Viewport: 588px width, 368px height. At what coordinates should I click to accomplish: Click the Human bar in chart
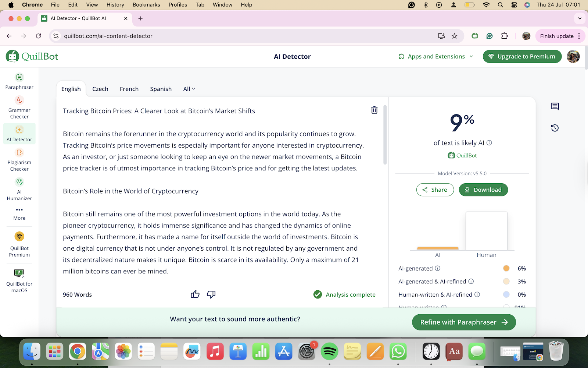(487, 231)
